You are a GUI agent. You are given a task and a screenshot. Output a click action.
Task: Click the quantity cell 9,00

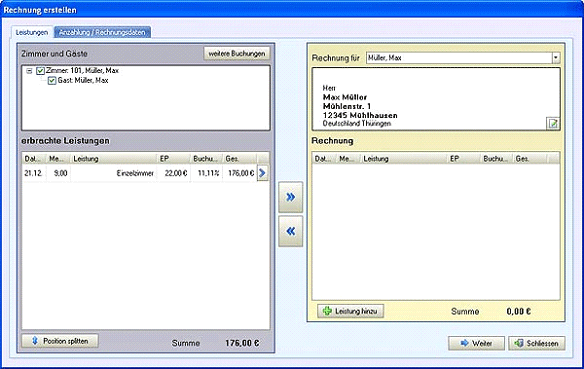coord(58,174)
